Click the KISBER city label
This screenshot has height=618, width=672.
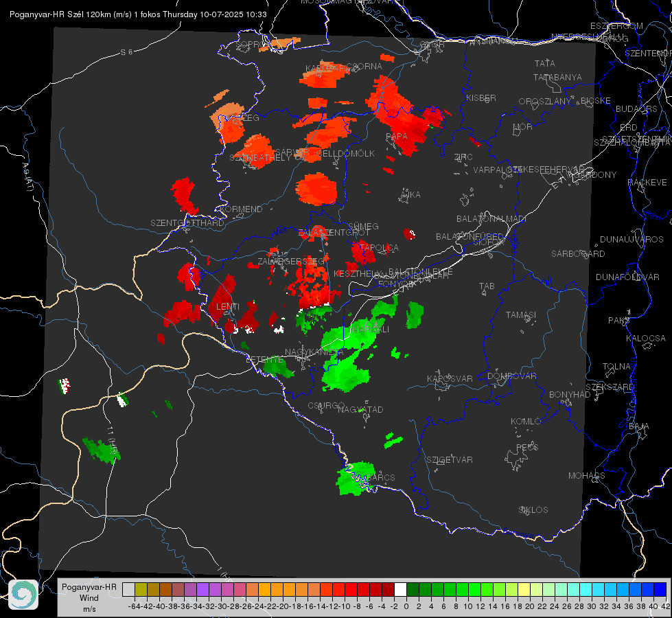481,98
